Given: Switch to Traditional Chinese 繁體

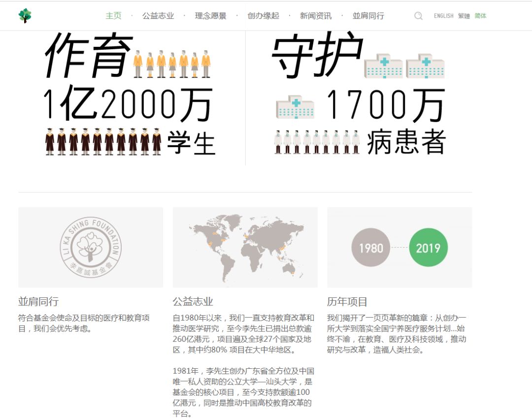Looking at the screenshot, I should tap(464, 16).
